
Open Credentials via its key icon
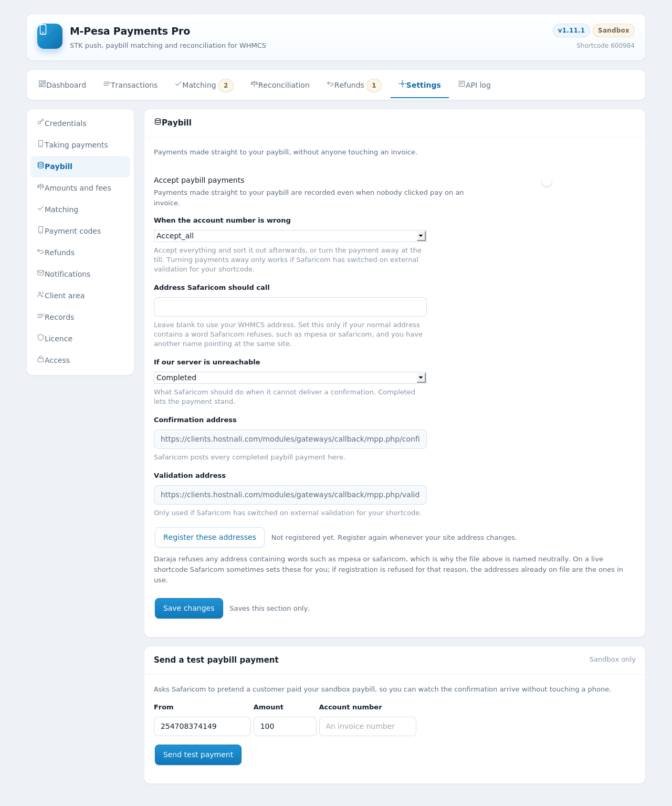40,122
